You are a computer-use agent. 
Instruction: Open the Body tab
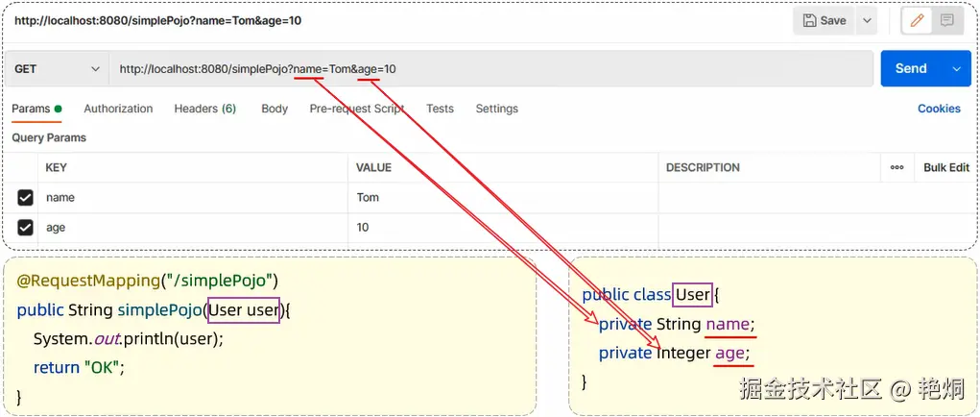(x=275, y=109)
